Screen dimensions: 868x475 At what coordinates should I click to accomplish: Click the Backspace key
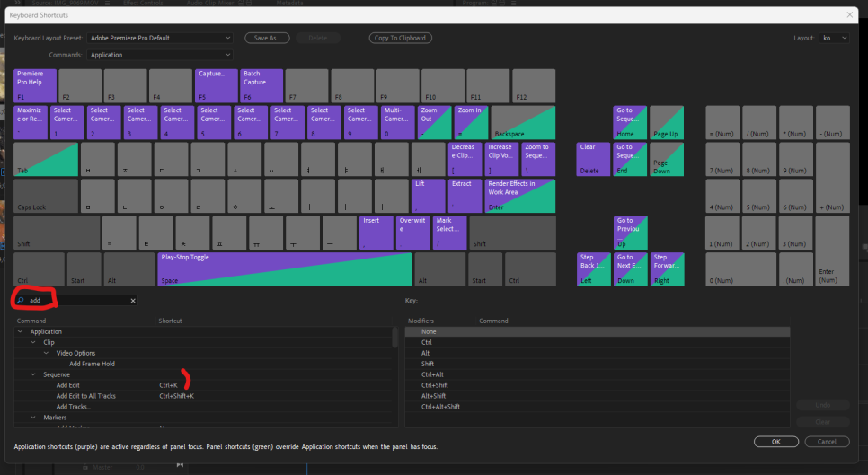(x=523, y=123)
